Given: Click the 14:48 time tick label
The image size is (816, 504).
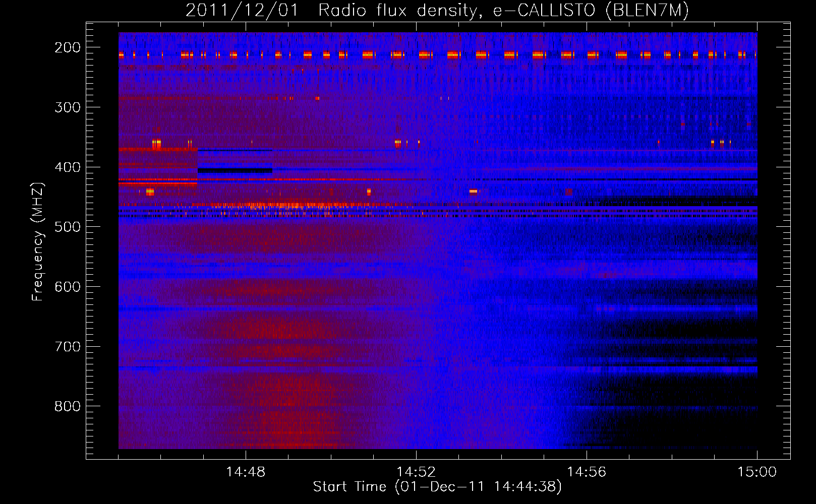Looking at the screenshot, I should [246, 472].
